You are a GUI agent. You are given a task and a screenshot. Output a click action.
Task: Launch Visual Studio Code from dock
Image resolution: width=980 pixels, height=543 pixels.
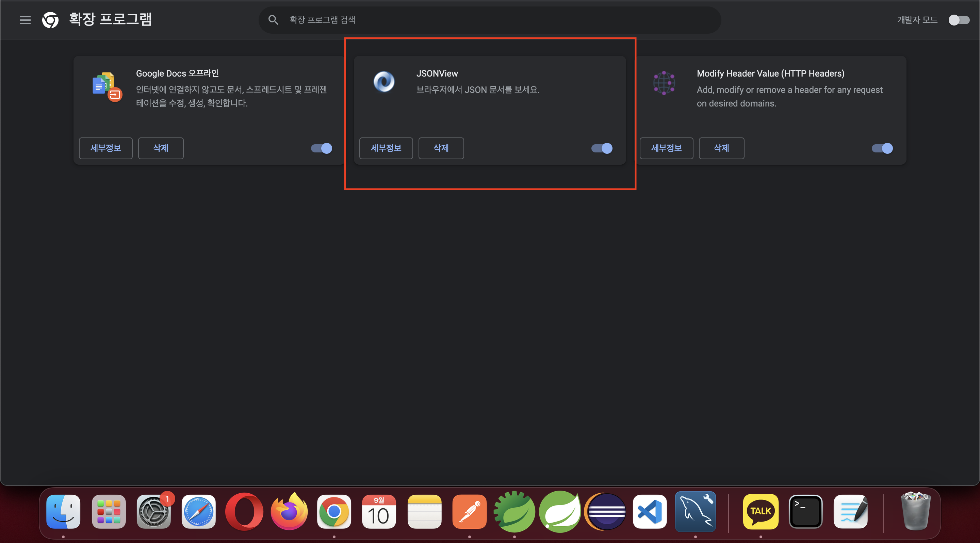(x=650, y=512)
